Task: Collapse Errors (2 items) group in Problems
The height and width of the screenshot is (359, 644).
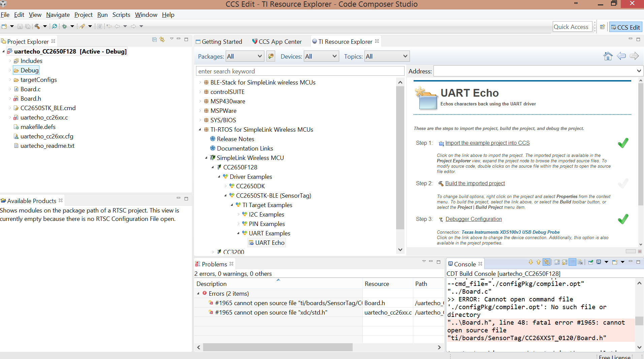Action: (198, 294)
